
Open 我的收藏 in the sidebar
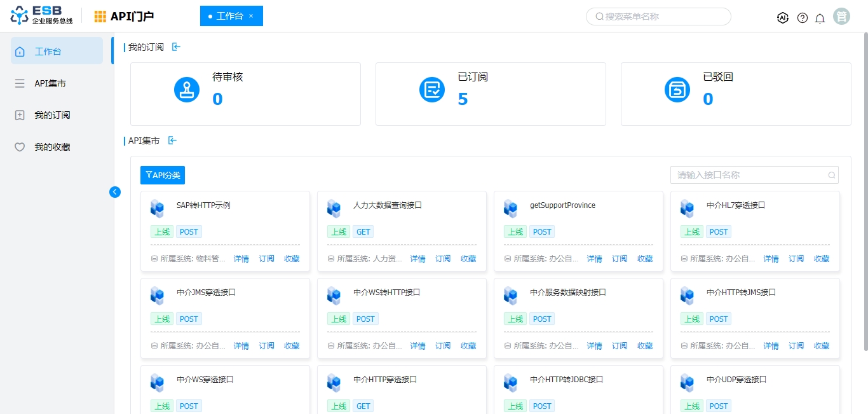pyautogui.click(x=52, y=147)
